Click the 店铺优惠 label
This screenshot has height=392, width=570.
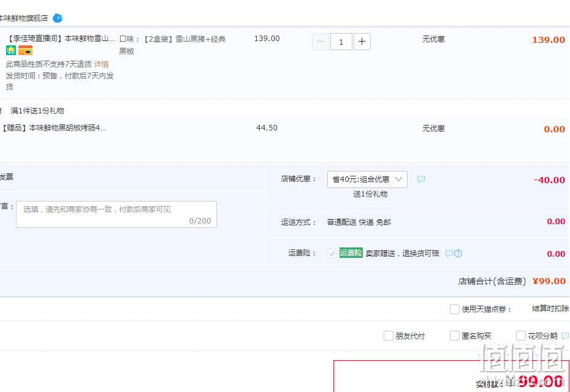[298, 179]
